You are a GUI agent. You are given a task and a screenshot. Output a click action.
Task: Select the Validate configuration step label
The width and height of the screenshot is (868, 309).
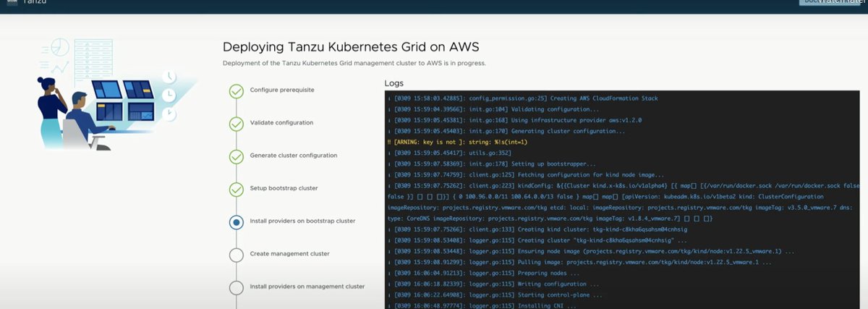coord(281,122)
